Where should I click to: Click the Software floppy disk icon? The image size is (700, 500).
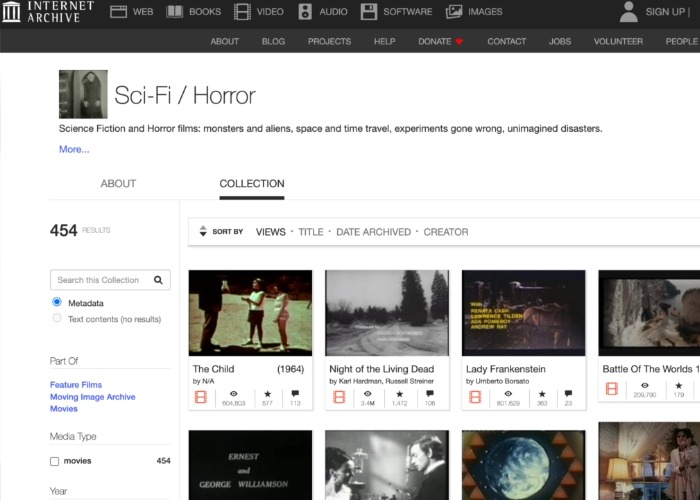tap(369, 12)
